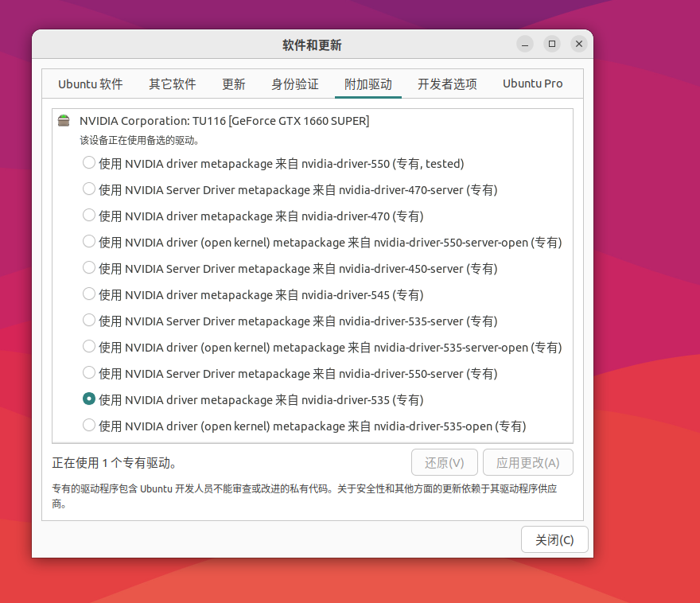700x603 pixels.
Task: Pick nvidia-driver-535-server-open radio option
Action: pos(89,347)
